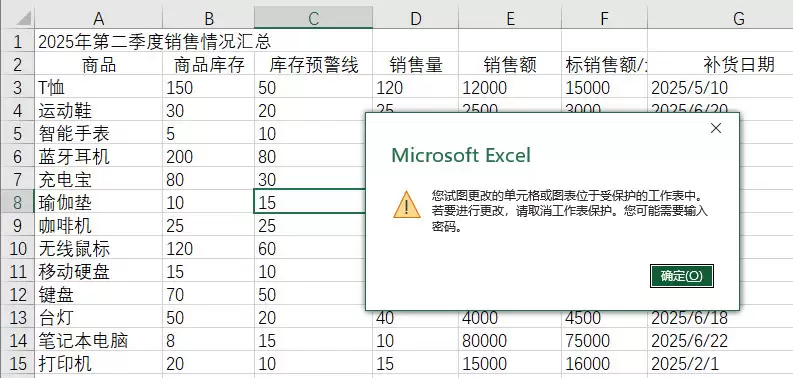
Task: Click the 咖啡机 cell
Action: 99,226
